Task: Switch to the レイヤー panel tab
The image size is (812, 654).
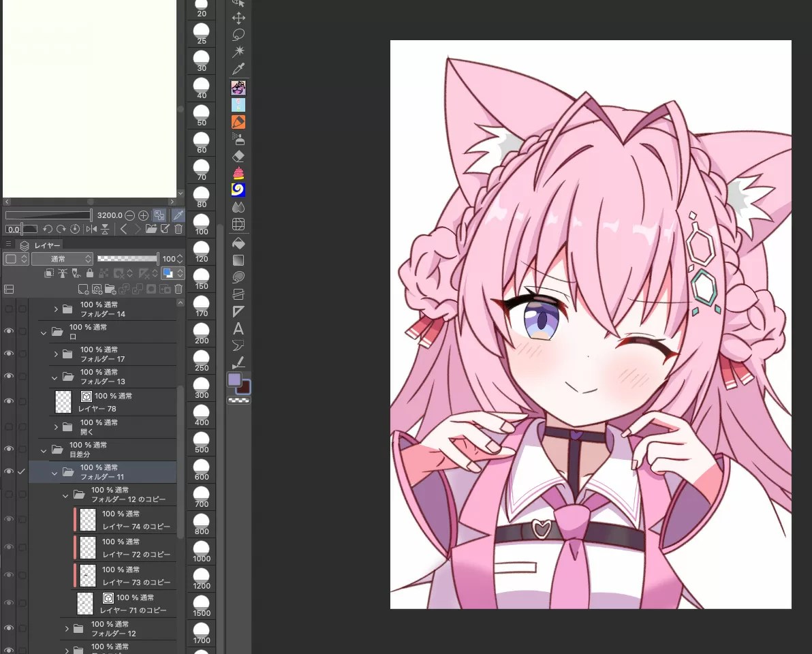Action: (x=40, y=245)
